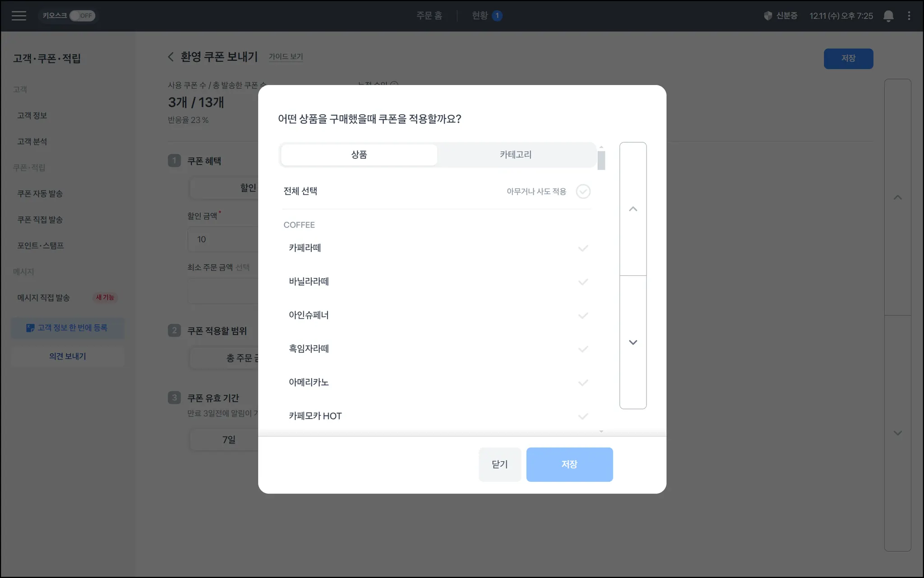The width and height of the screenshot is (924, 578).
Task: Click the far-right page down chevron
Action: pos(897,433)
